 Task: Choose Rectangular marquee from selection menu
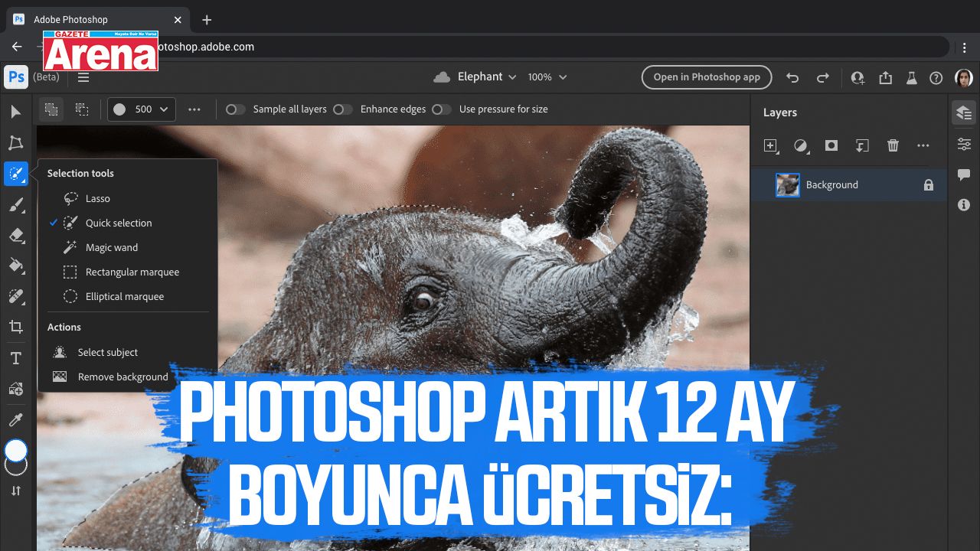point(132,272)
